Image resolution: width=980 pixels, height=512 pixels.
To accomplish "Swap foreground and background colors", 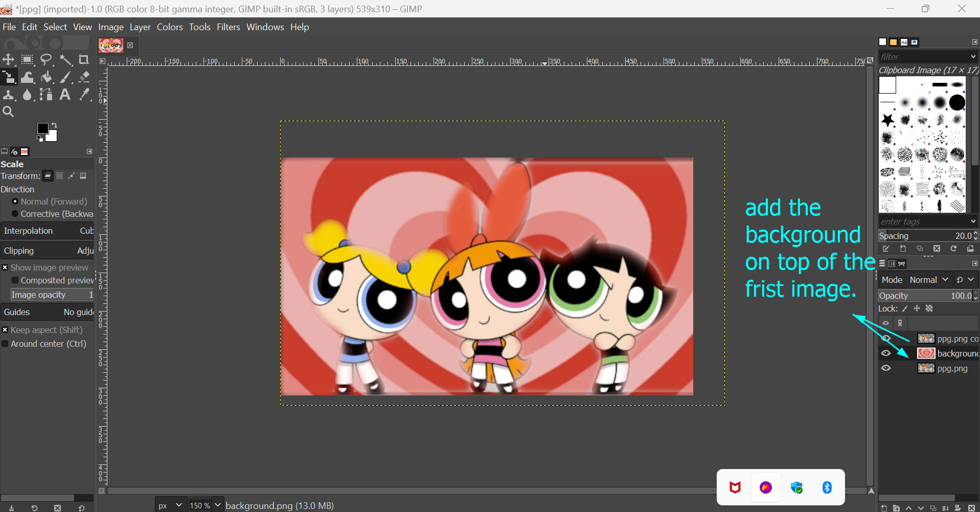I will point(54,125).
